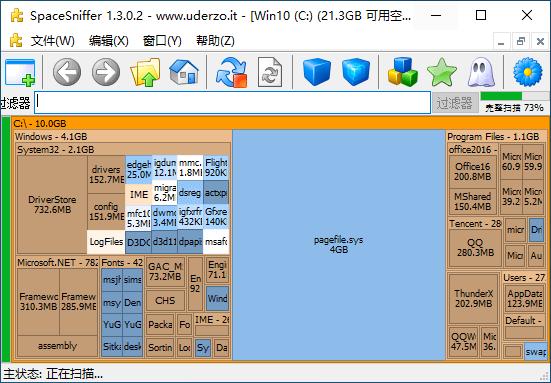
Task: Select the dsreg file block
Action: (190, 193)
